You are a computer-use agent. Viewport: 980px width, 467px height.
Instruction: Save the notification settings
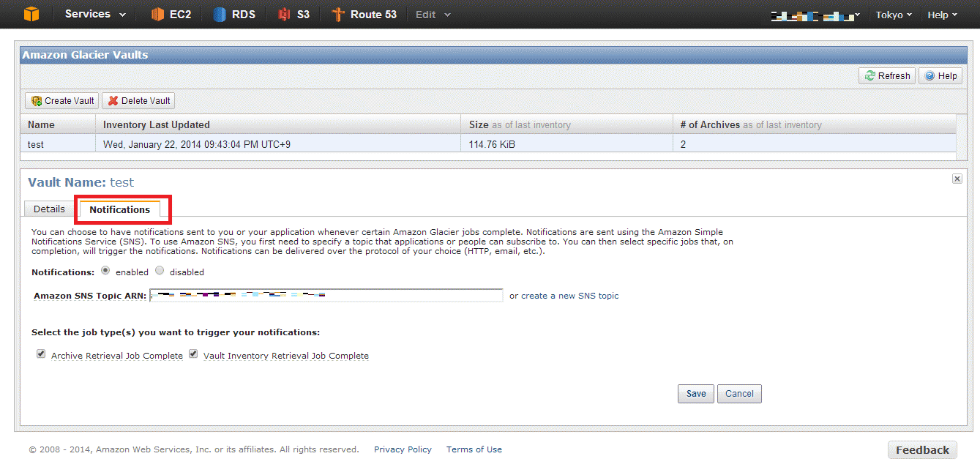click(696, 394)
